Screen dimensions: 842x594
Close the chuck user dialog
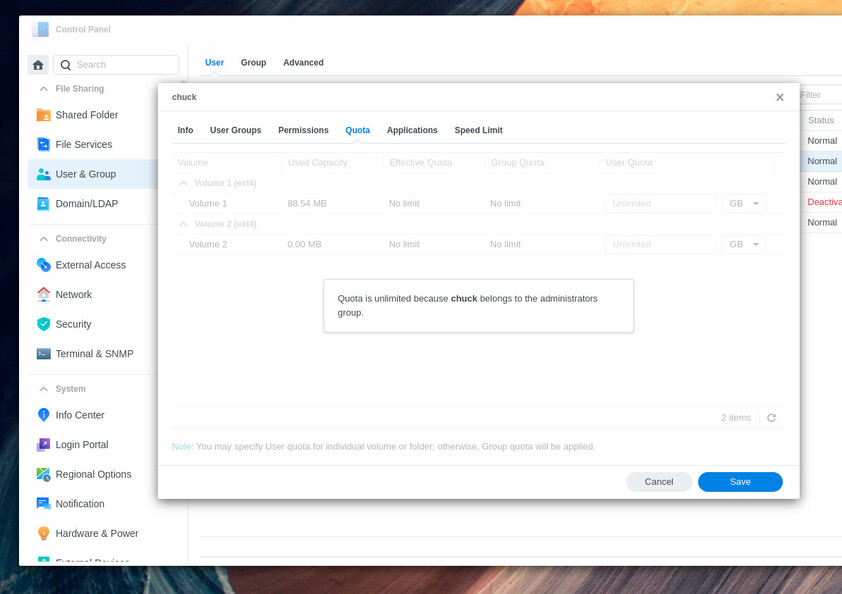pos(780,97)
